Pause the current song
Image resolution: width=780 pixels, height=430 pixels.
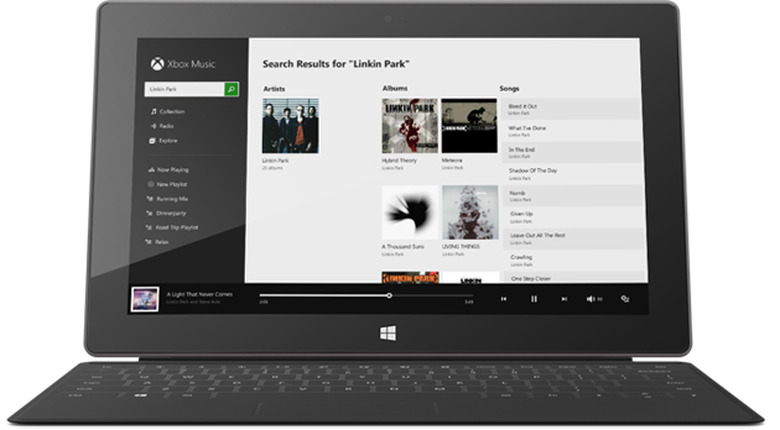click(534, 299)
